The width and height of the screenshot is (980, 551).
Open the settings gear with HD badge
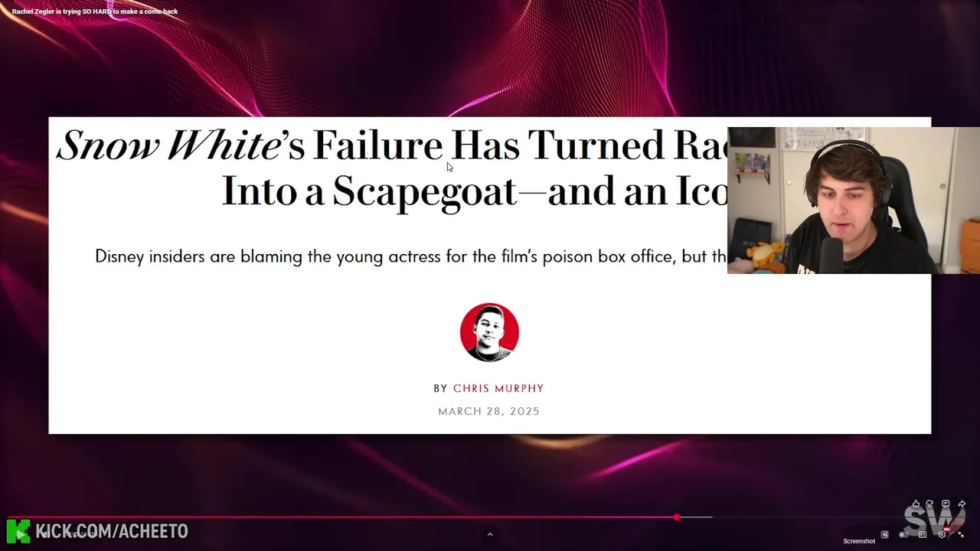[x=942, y=533]
